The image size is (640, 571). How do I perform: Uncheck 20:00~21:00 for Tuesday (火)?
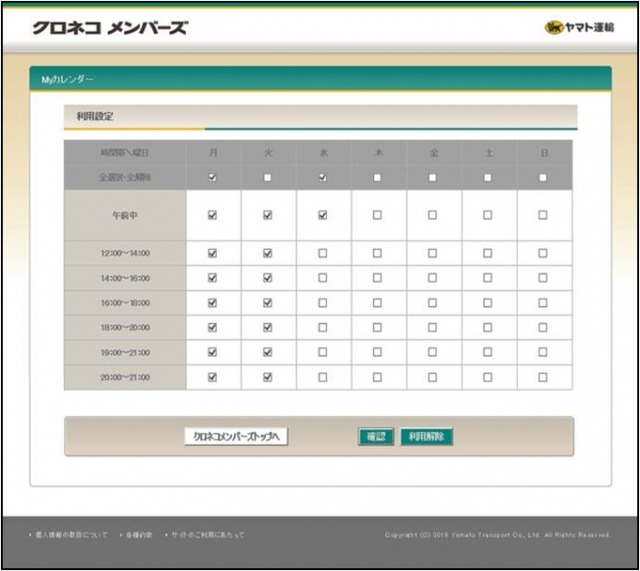coord(267,377)
